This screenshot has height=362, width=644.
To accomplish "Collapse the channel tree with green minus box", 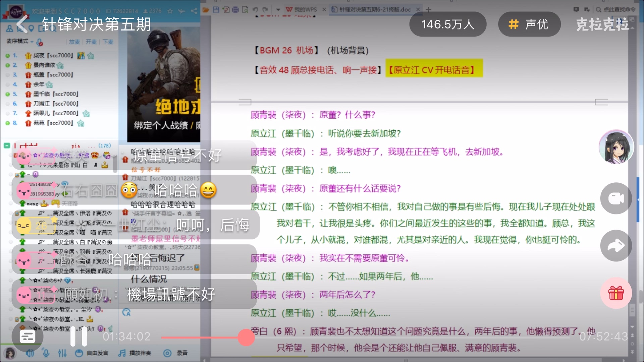I will click(7, 146).
